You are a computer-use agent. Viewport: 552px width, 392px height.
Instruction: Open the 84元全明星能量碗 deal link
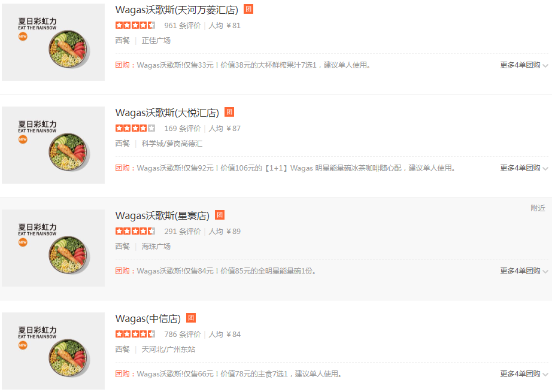click(226, 271)
